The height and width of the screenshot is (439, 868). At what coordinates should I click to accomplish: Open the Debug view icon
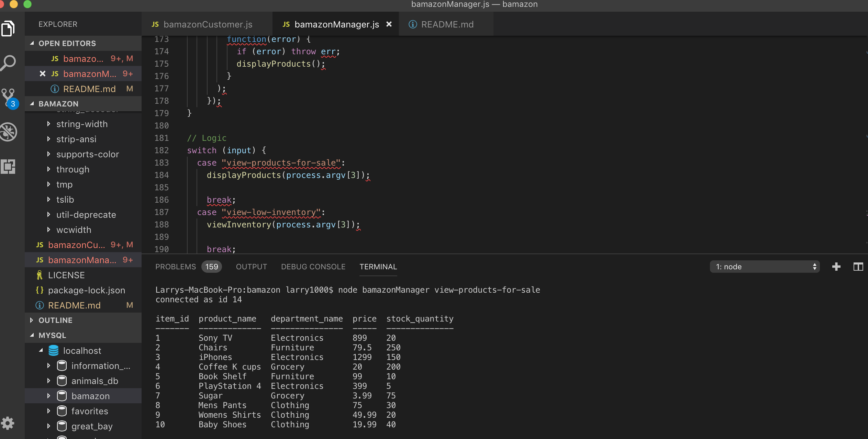(x=8, y=132)
